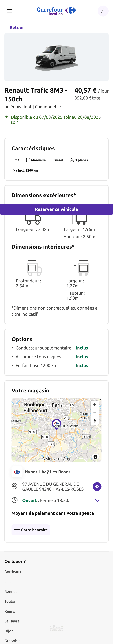The height and width of the screenshot is (644, 113).
Task: Open the Renault Trafic van photo
Action: 56,57
